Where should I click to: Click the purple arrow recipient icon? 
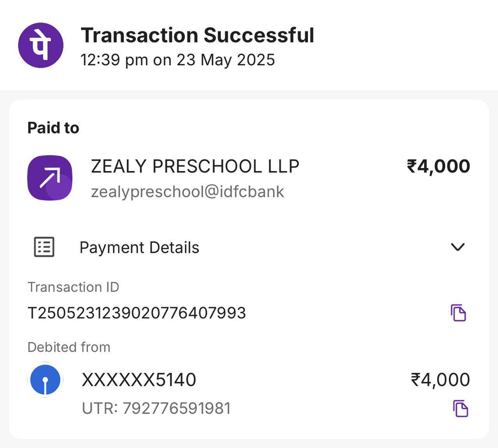tap(50, 178)
